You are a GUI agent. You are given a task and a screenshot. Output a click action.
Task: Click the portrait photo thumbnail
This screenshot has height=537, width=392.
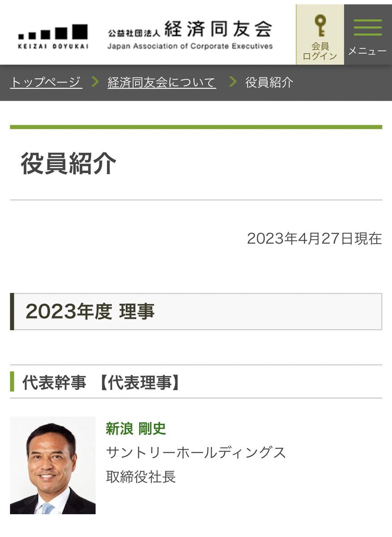53,465
